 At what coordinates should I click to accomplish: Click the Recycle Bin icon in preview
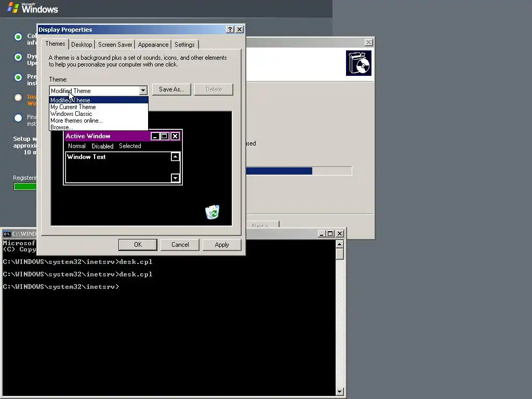212,212
